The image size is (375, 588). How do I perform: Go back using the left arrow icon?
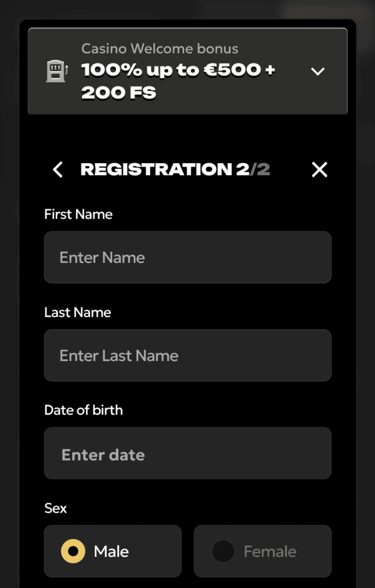click(58, 169)
